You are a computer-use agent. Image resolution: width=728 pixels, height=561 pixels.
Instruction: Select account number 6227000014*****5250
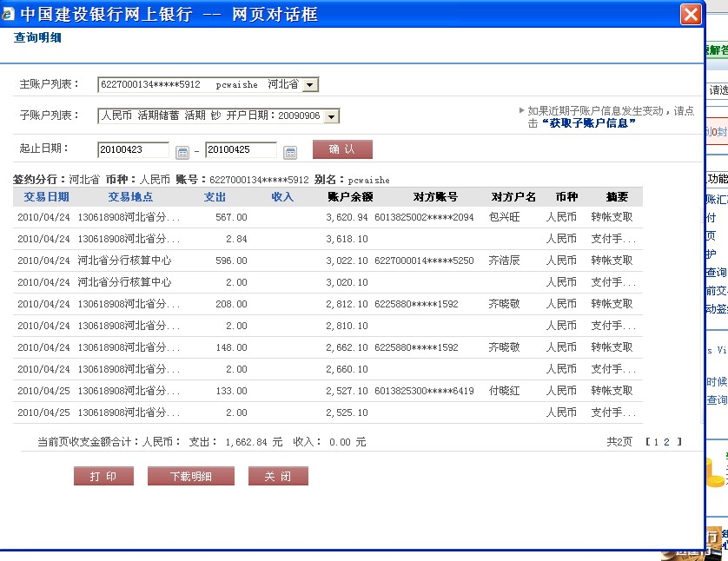(424, 261)
